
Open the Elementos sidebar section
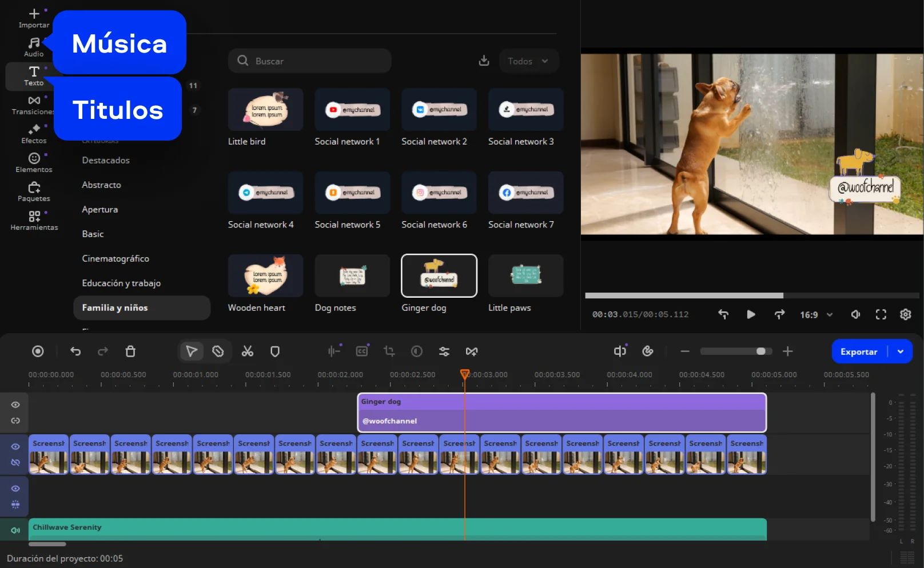[x=34, y=163]
